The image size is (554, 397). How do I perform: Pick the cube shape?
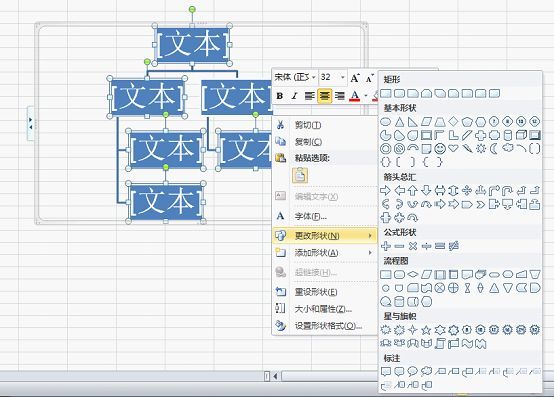(x=521, y=135)
